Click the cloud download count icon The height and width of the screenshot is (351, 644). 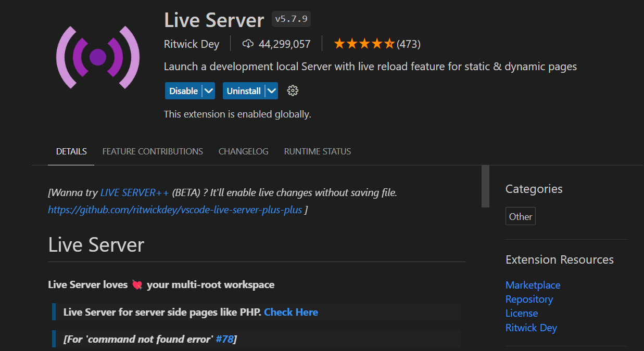[248, 44]
